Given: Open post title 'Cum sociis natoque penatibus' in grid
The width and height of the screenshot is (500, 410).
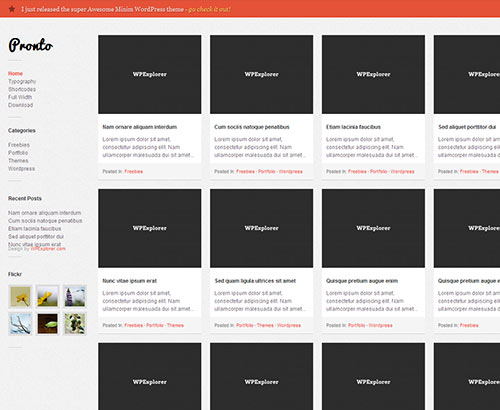Looking at the screenshot, I should [x=252, y=127].
